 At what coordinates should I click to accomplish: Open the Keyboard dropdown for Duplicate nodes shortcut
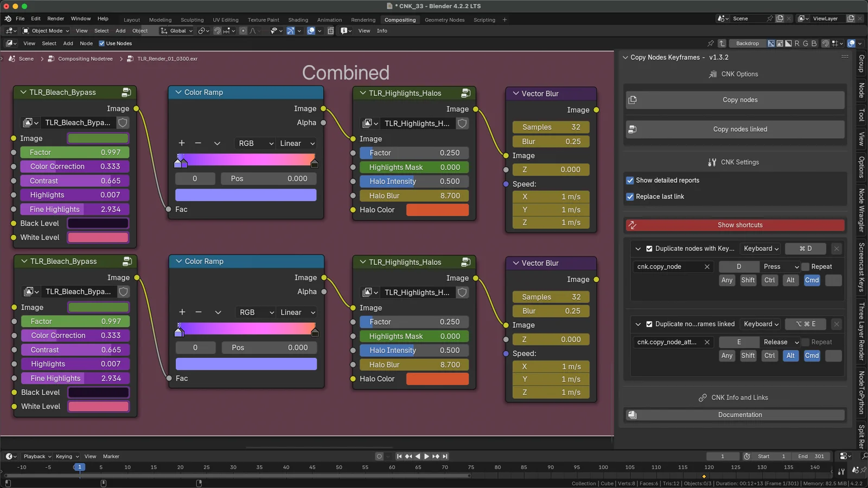click(x=759, y=248)
